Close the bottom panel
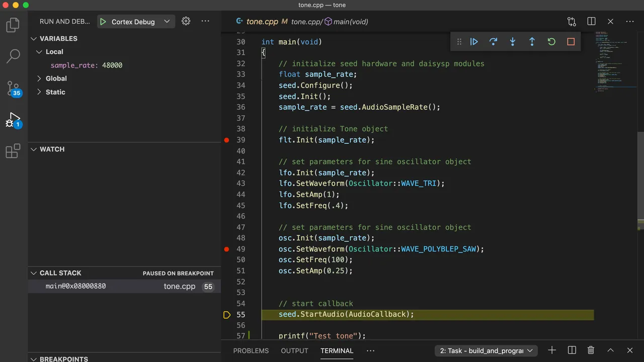 (630, 350)
